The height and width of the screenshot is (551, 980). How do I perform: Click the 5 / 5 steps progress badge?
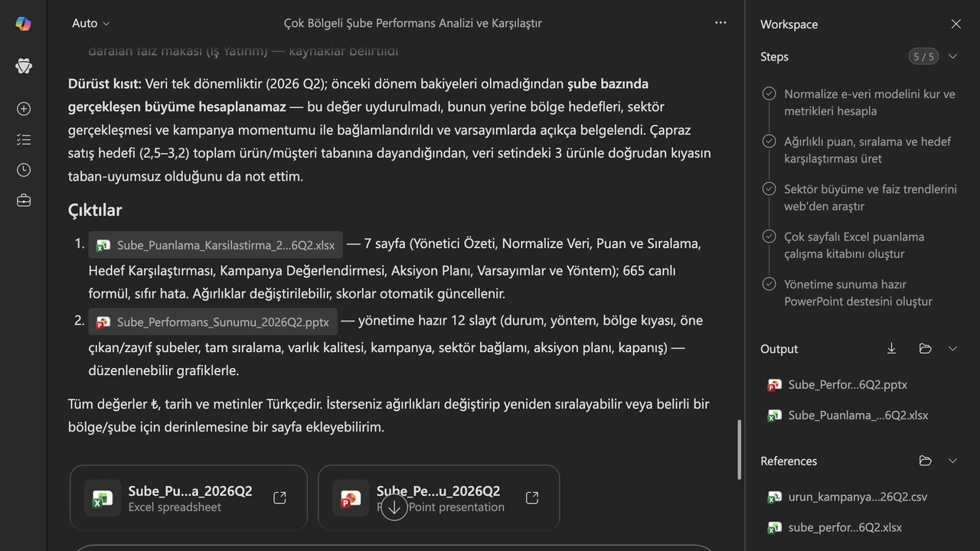coord(923,57)
